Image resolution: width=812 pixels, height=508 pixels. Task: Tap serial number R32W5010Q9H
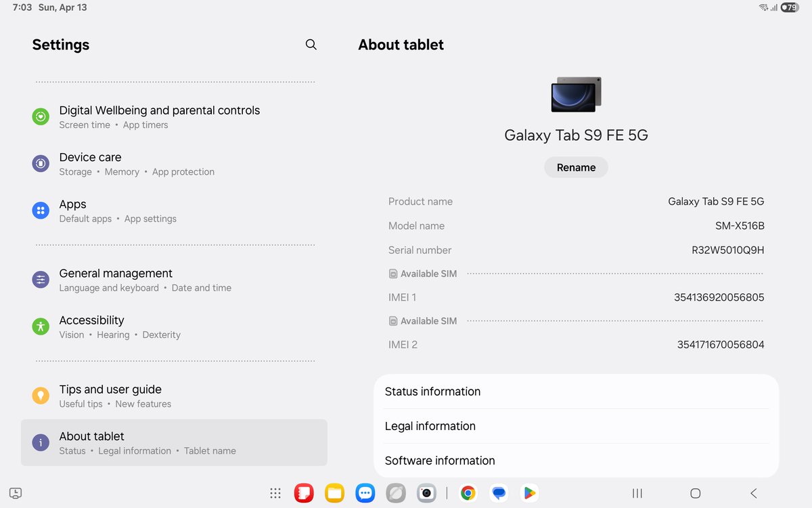(727, 250)
